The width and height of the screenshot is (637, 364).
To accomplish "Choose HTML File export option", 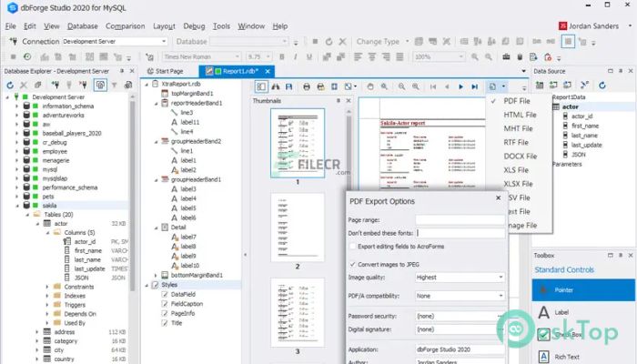I will 520,115.
